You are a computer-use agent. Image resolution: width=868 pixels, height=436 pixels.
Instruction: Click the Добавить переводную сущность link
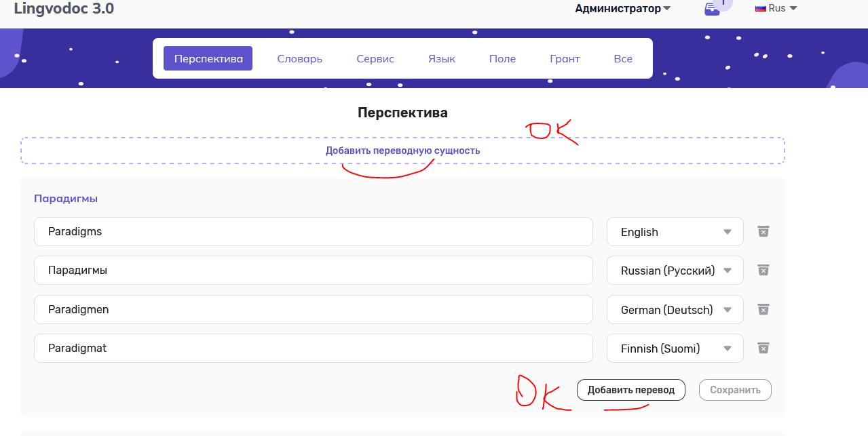click(402, 150)
